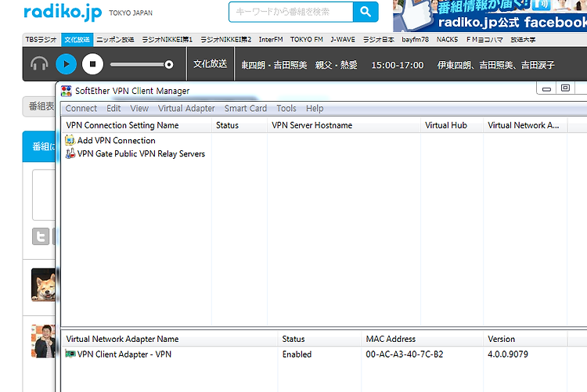Click MAC address 00-AC-A3-40-7C-B2
587x392 pixels.
point(405,354)
